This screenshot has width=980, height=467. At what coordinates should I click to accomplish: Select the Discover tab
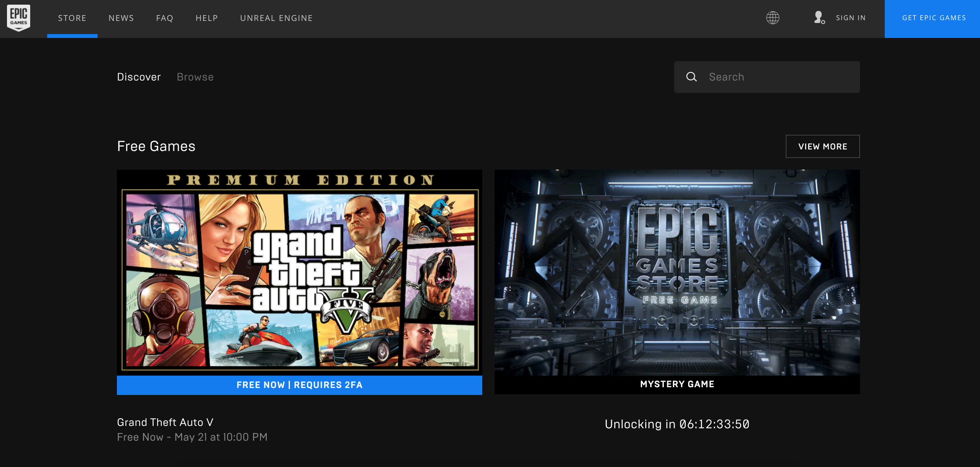[x=139, y=77]
